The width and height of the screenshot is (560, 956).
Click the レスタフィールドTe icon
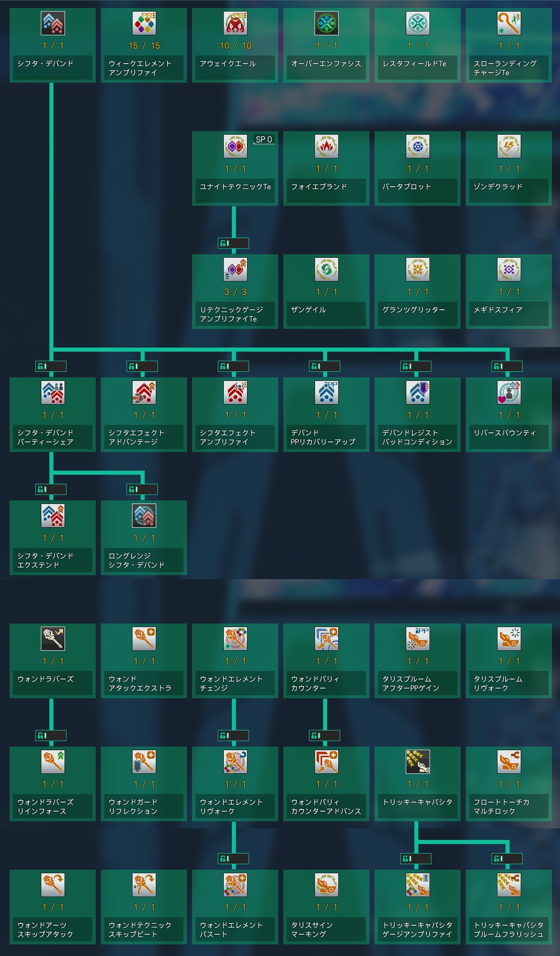tap(418, 23)
